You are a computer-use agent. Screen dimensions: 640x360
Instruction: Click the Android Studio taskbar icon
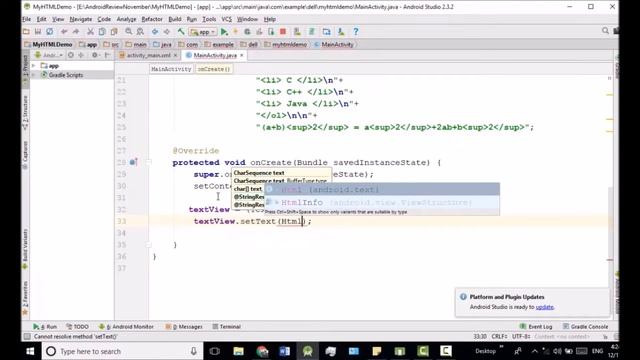308,351
